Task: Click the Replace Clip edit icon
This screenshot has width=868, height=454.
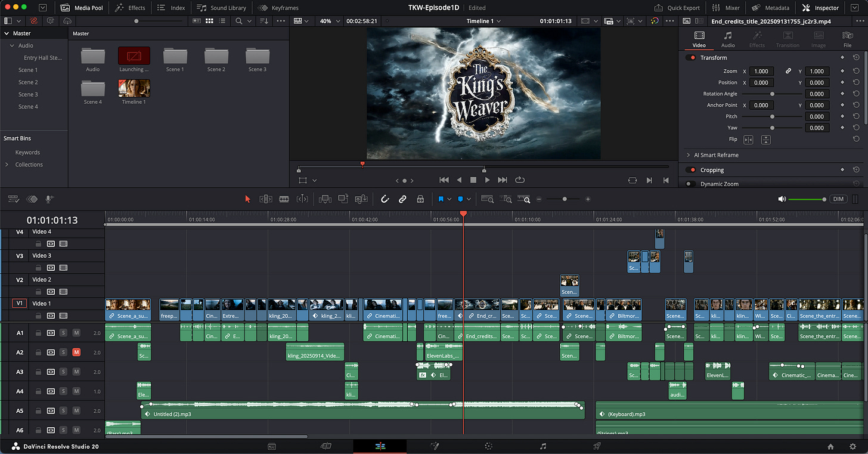Action: [361, 199]
